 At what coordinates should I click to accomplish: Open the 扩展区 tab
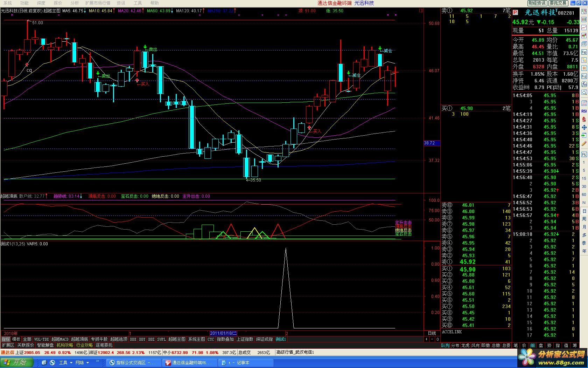point(8,345)
